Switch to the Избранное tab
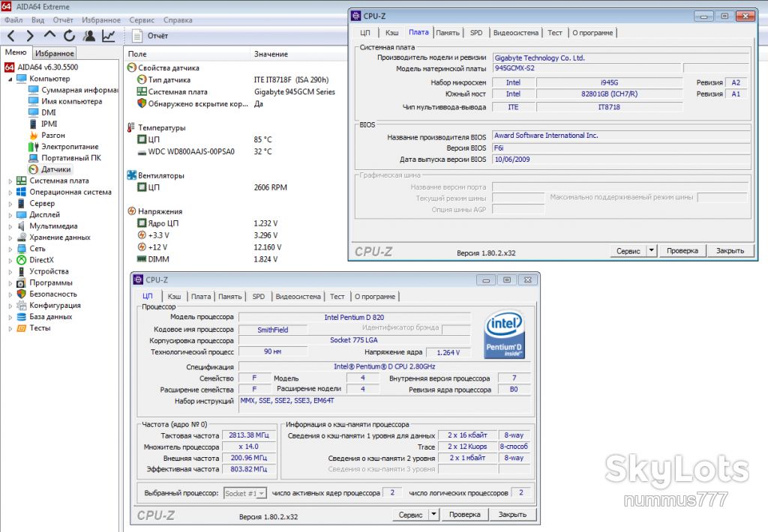 (x=54, y=53)
